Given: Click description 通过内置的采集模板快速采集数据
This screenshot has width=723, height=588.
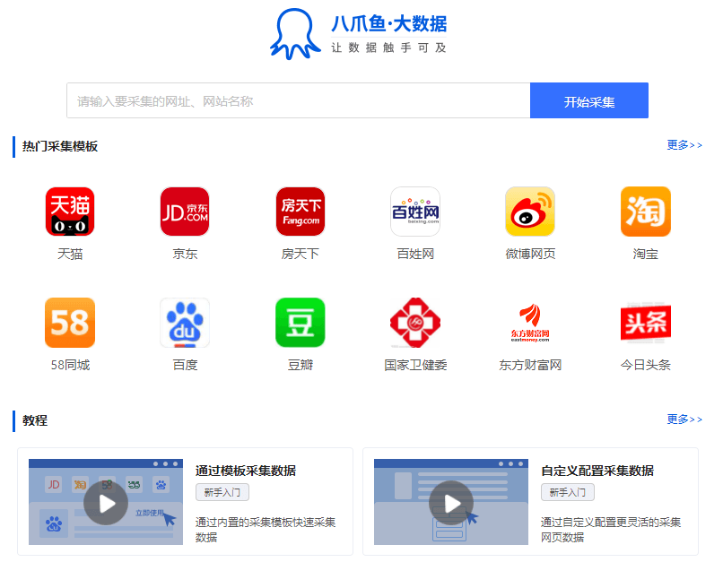Looking at the screenshot, I should 266,530.
